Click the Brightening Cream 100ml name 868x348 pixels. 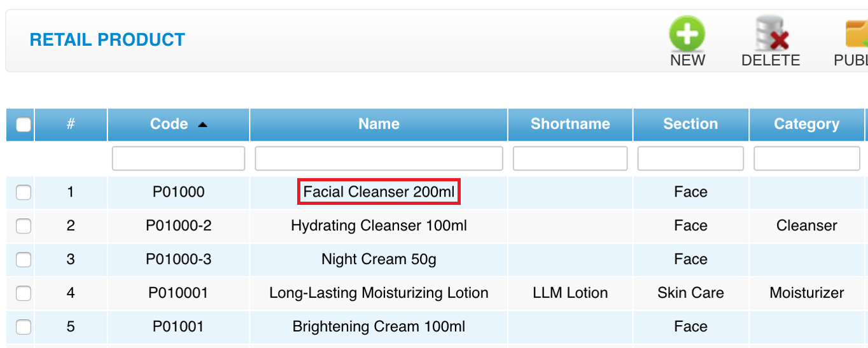point(379,326)
